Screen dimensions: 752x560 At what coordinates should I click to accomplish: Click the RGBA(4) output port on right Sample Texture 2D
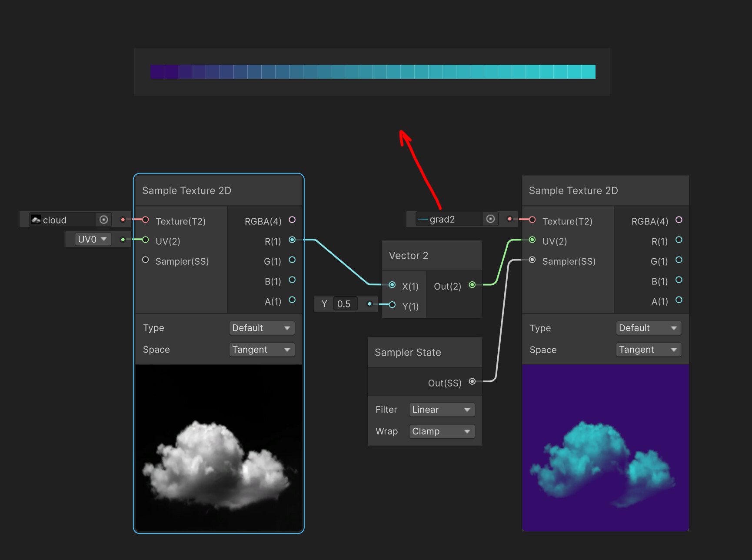tap(679, 220)
